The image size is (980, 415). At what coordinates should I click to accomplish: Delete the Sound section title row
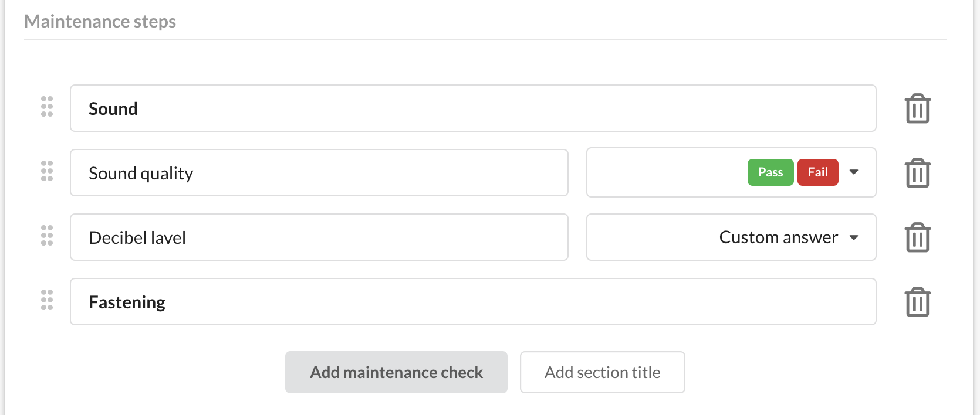[x=917, y=108]
